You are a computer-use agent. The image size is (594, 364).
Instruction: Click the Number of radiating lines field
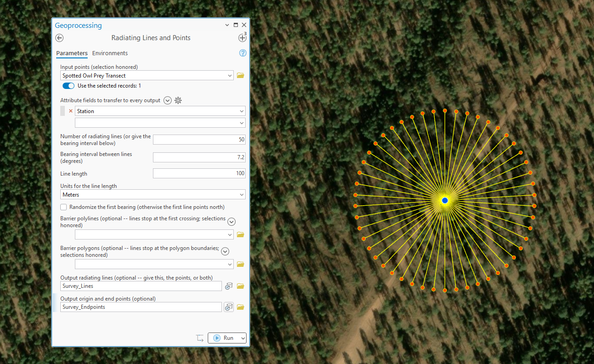tap(200, 140)
